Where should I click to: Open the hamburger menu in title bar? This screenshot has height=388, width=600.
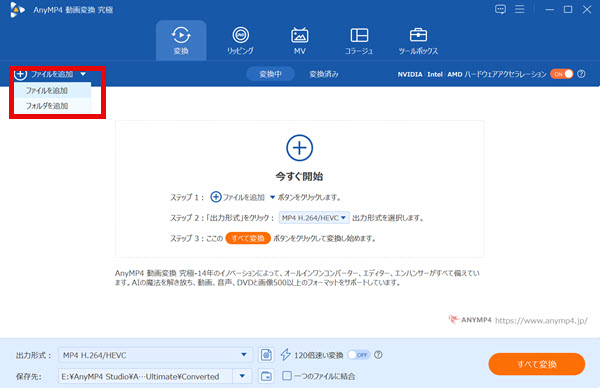(519, 9)
